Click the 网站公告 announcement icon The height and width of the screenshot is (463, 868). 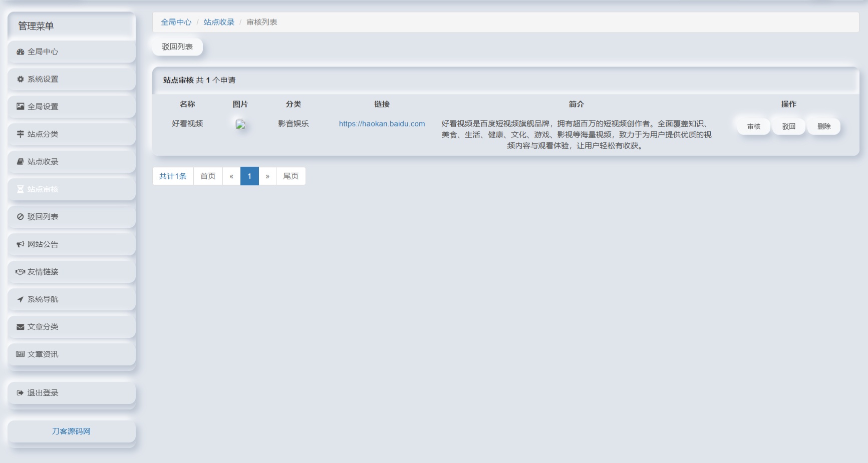(20, 244)
